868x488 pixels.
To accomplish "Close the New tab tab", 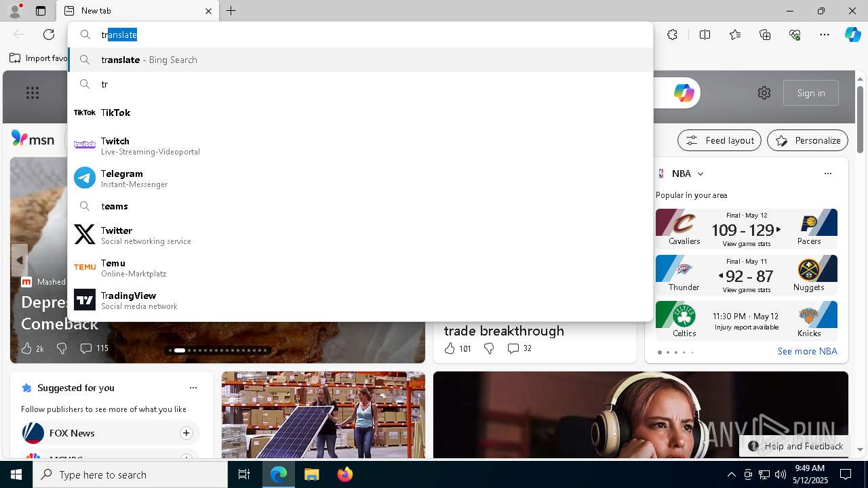I will click(208, 11).
